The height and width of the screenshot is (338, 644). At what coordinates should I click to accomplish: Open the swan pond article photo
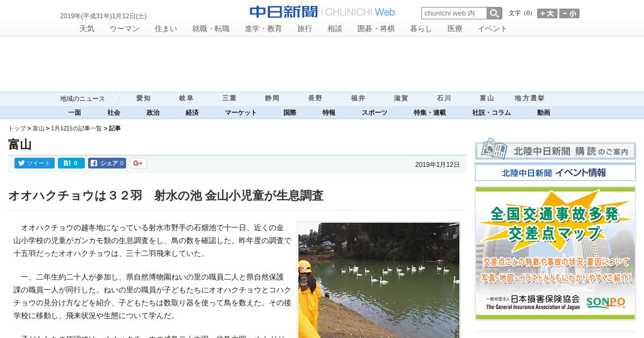(x=379, y=280)
